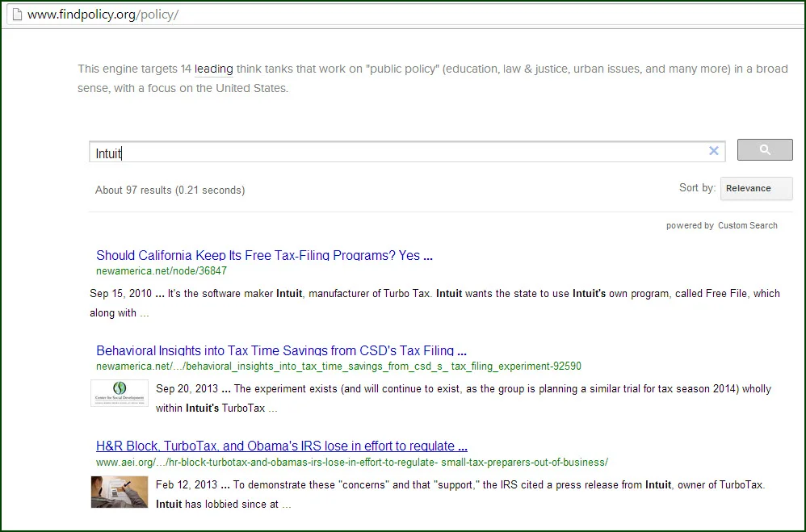This screenshot has height=532, width=806.
Task: Click the 'powered by Custom Search' label
Action: pyautogui.click(x=722, y=225)
